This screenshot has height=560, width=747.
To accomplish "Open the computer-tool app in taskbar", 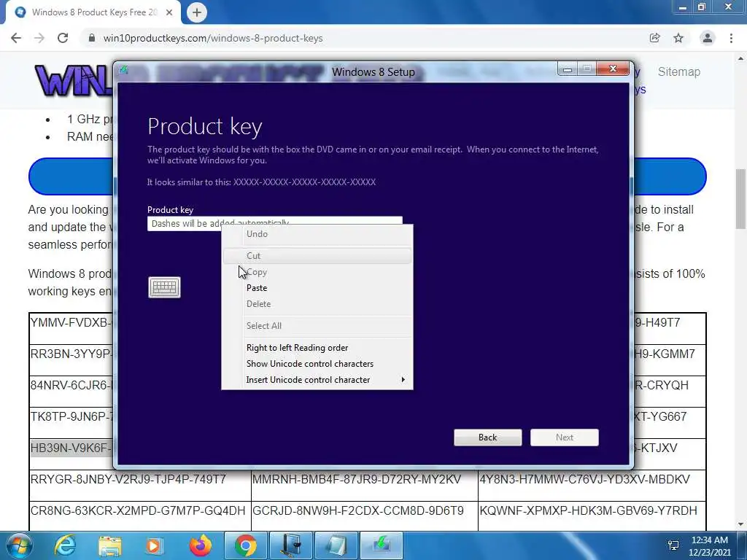I will [290, 545].
